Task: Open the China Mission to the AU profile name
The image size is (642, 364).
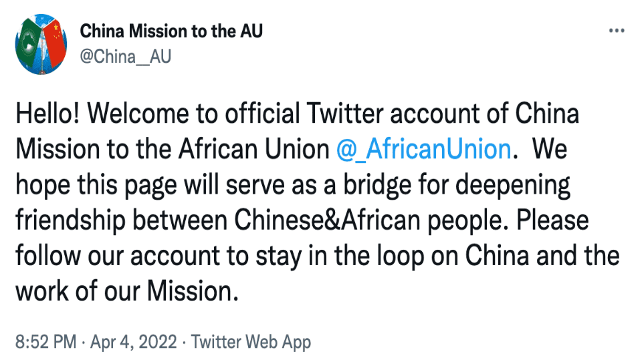Action: click(171, 31)
